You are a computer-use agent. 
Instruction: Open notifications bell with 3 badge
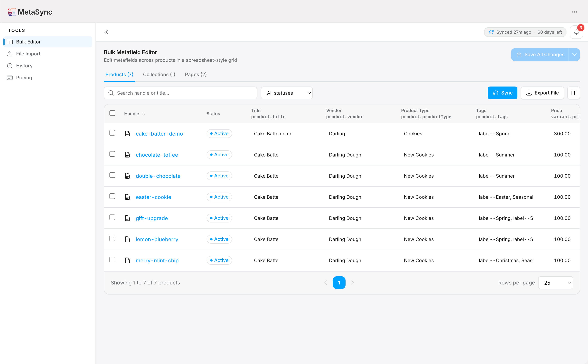click(x=576, y=32)
